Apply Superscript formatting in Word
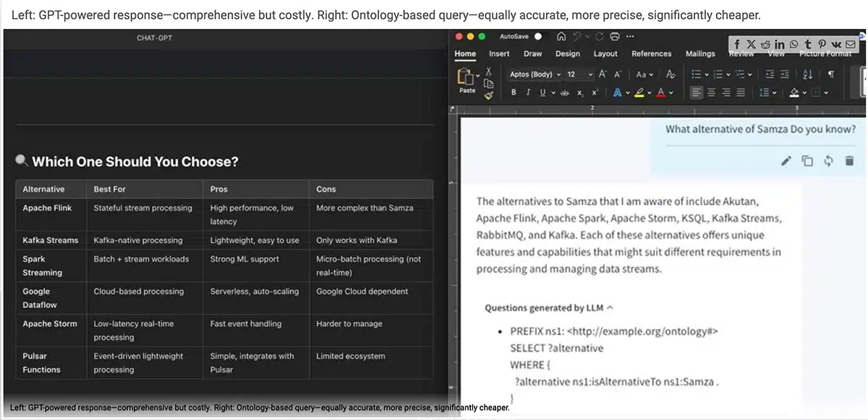Screen dimensions: 868x420 (x=595, y=93)
